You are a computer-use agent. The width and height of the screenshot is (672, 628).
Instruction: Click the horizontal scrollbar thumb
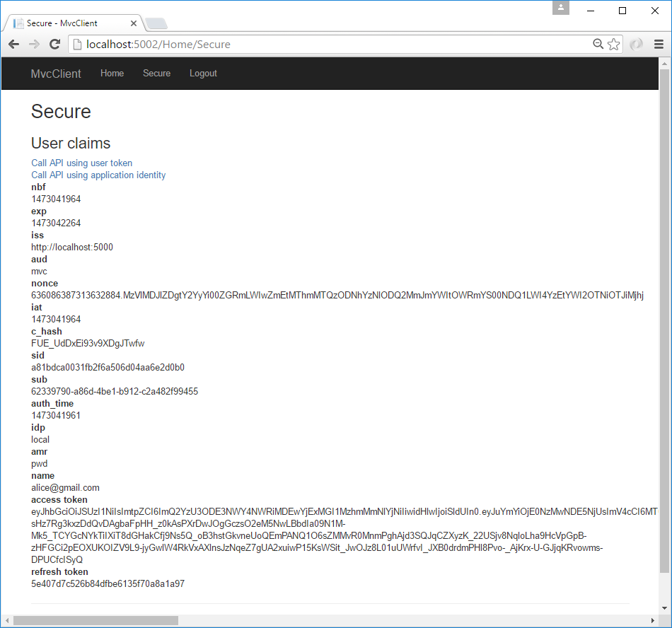pyautogui.click(x=95, y=621)
